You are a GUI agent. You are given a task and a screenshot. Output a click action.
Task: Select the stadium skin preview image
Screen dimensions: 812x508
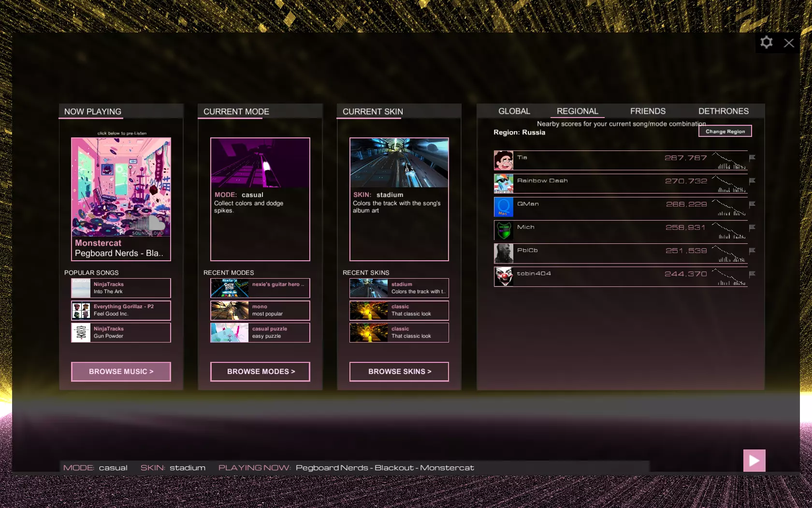(x=399, y=163)
